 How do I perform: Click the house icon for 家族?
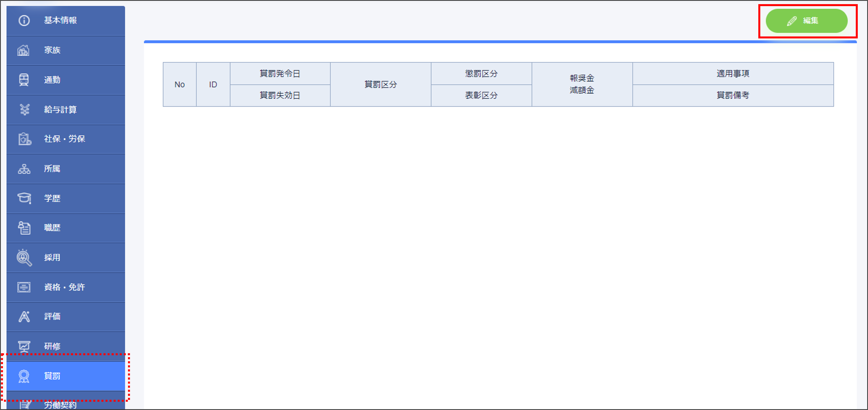pos(23,50)
